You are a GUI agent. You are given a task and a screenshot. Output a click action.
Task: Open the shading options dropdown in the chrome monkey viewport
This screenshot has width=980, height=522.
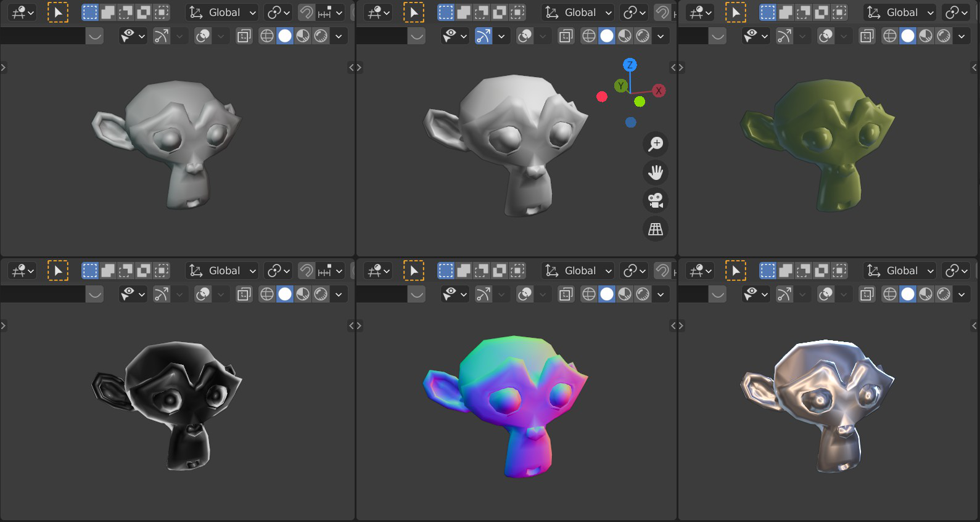tap(961, 295)
